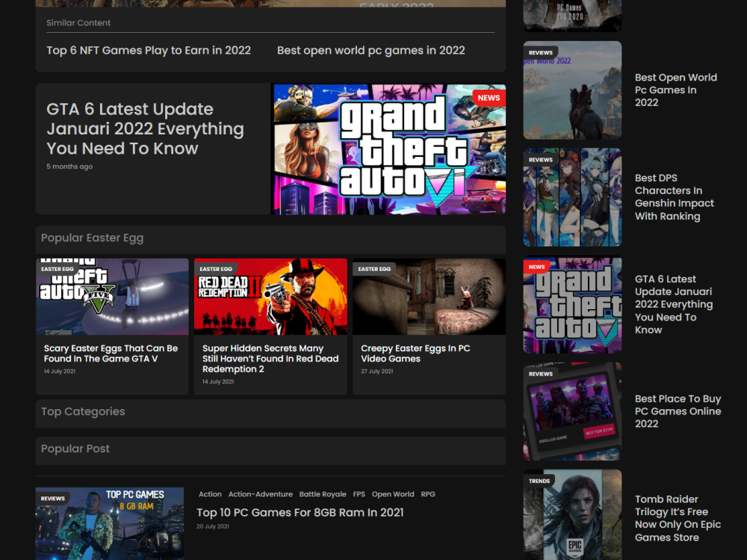Screen dimensions: 747x560
Task: Open 'Best DPS Characters In Genshin Impact With Ranking'
Action: coord(675,197)
